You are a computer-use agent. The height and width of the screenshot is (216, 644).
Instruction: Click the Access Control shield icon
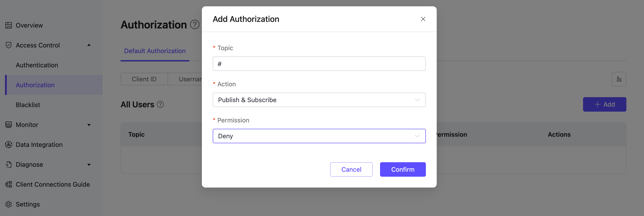click(9, 45)
